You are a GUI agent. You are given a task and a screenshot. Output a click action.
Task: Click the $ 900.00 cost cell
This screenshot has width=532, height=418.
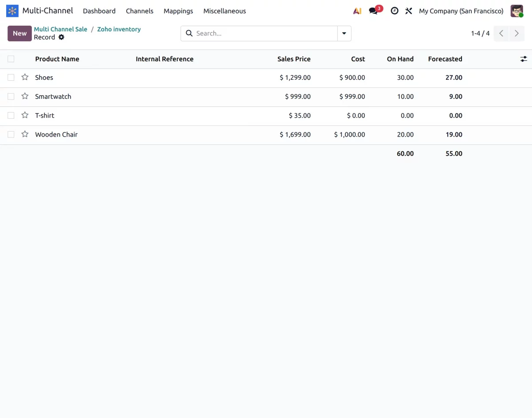click(352, 78)
